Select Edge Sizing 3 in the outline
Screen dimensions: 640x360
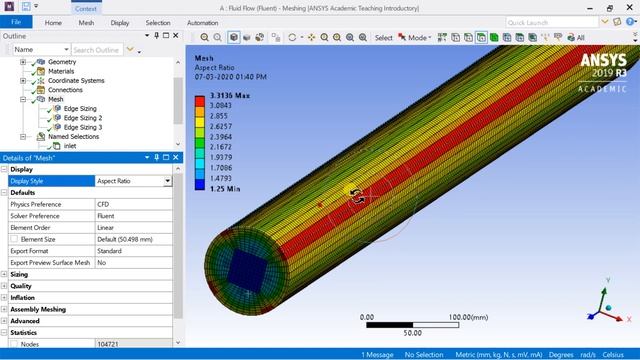pos(83,127)
